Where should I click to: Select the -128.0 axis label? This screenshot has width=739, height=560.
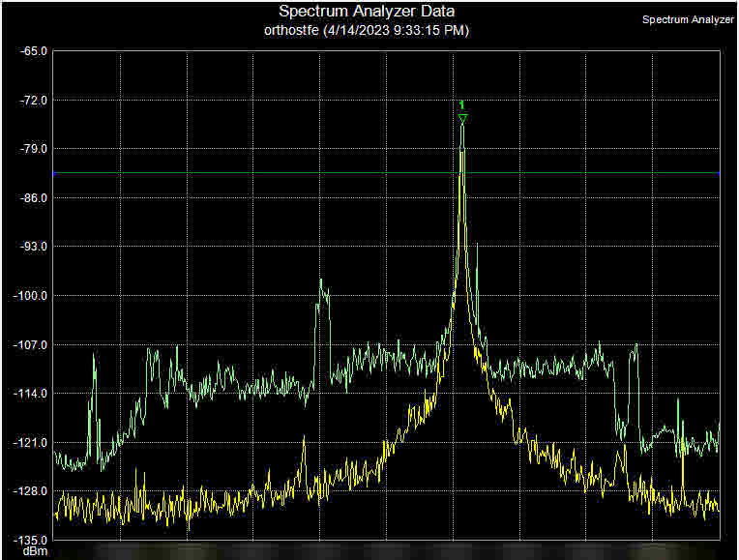tap(30, 491)
